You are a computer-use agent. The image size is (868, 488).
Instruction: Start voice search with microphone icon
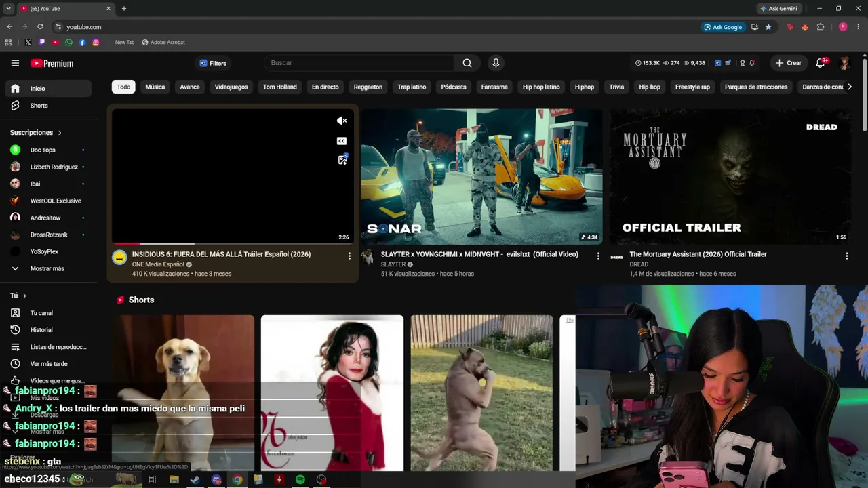(496, 63)
